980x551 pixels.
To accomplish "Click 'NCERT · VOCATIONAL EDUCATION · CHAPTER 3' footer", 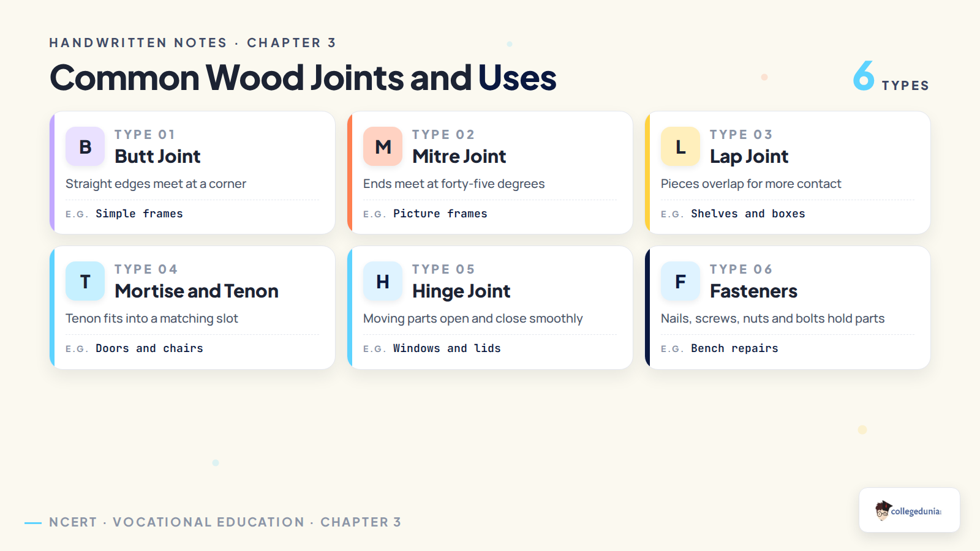I will [x=225, y=522].
